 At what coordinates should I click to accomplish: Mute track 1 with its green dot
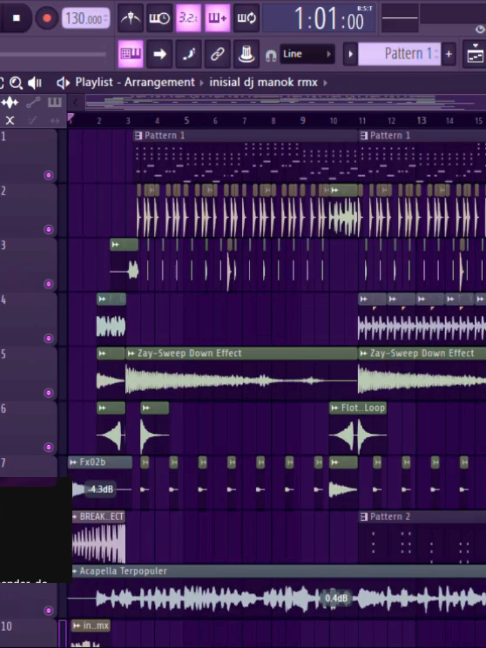48,175
